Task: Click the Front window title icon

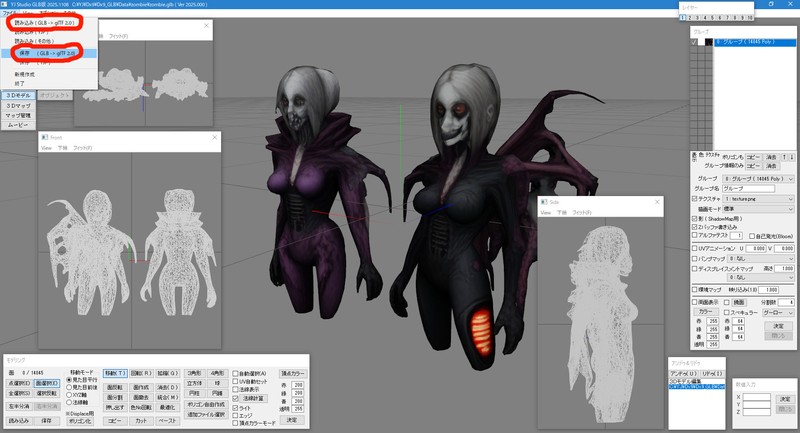Action: point(45,137)
